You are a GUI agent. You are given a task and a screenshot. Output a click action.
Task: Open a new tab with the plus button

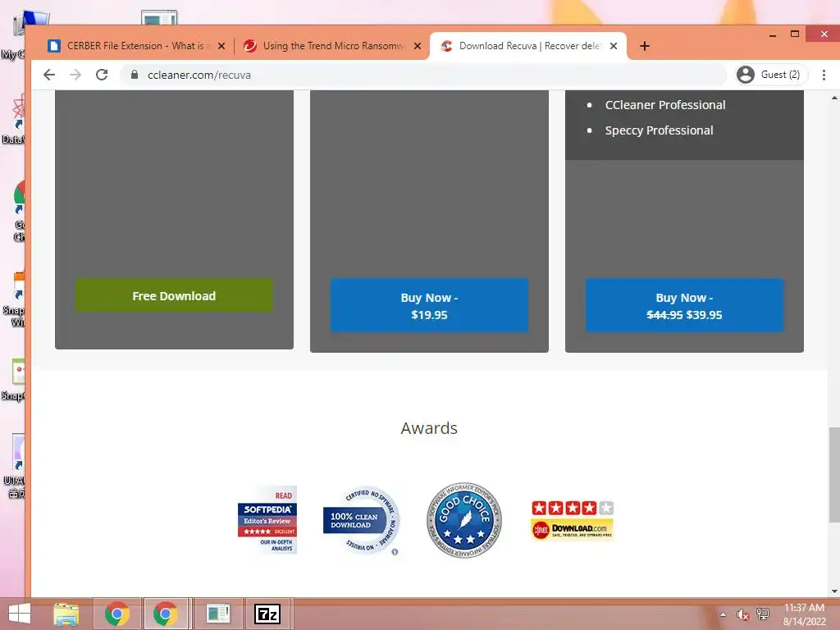coord(645,46)
